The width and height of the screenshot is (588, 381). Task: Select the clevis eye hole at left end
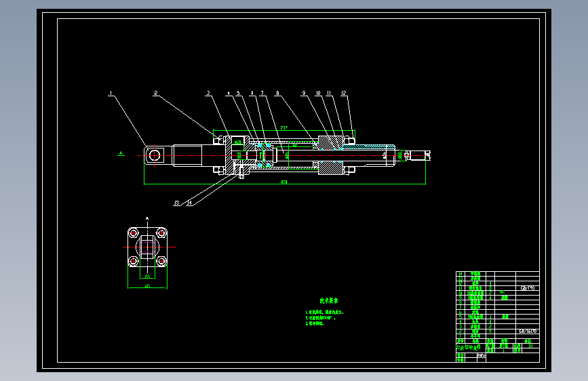pos(154,155)
